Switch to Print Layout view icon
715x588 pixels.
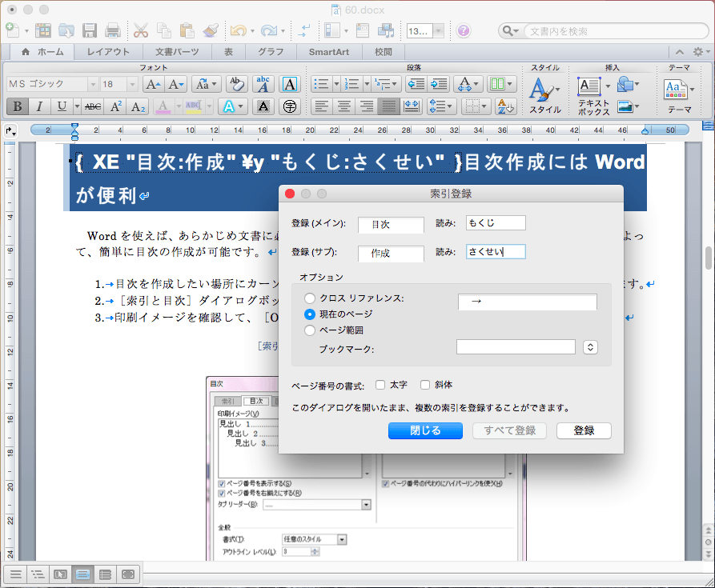pos(82,574)
